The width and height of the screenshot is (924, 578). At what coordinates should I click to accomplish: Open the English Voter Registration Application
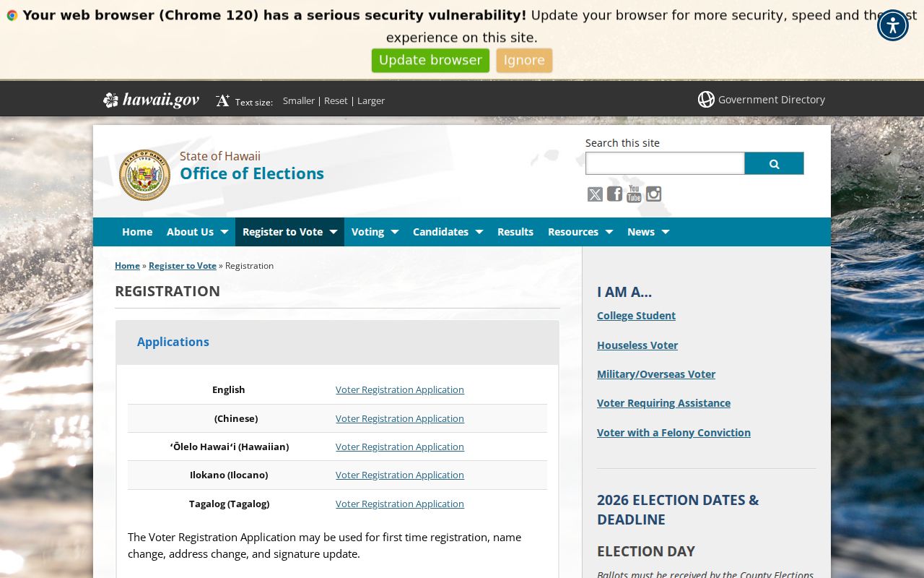pos(400,390)
